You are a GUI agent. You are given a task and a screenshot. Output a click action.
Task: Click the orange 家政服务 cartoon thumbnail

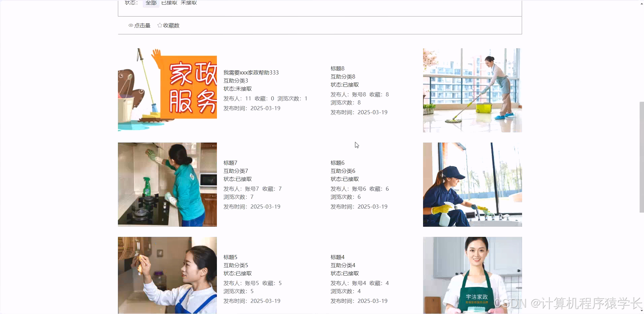(x=167, y=90)
